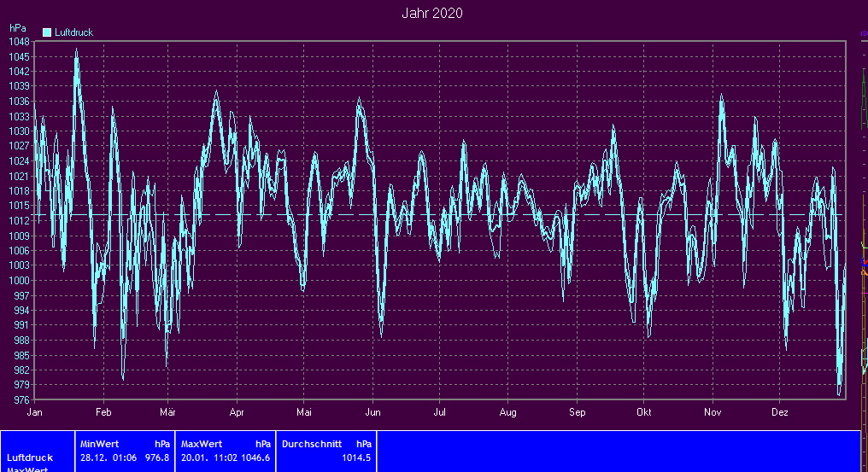Click the Okt label on the x-axis
This screenshot has width=868, height=472.
tap(643, 412)
